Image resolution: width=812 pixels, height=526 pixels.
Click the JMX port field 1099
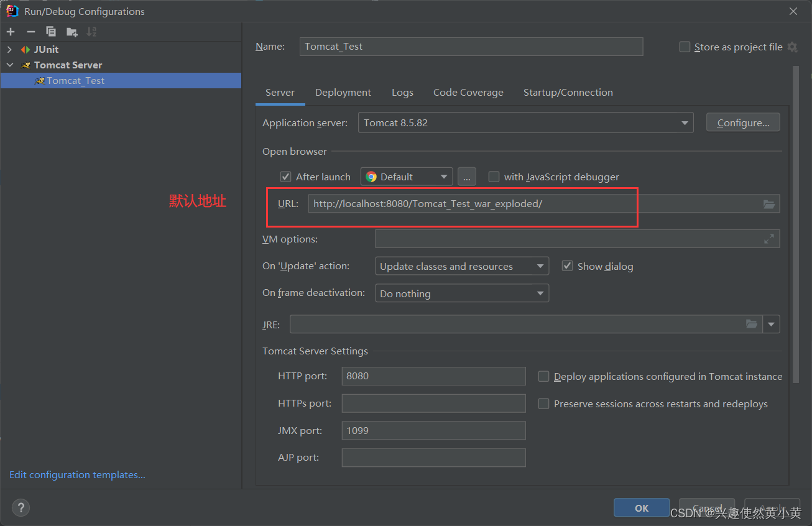click(434, 430)
